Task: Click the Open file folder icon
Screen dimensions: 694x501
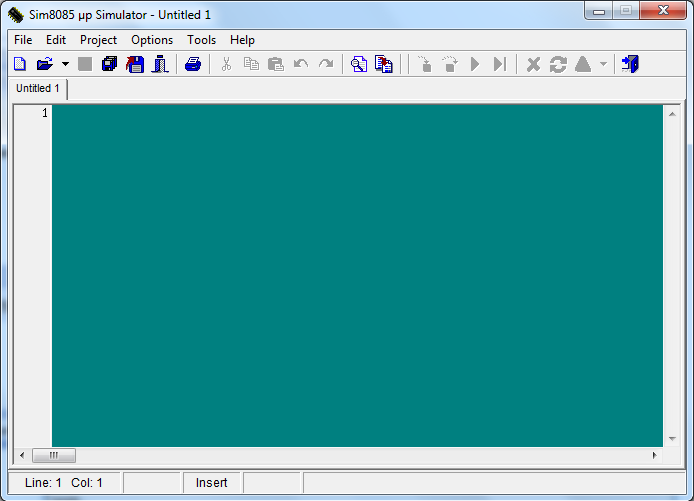Action: 45,64
